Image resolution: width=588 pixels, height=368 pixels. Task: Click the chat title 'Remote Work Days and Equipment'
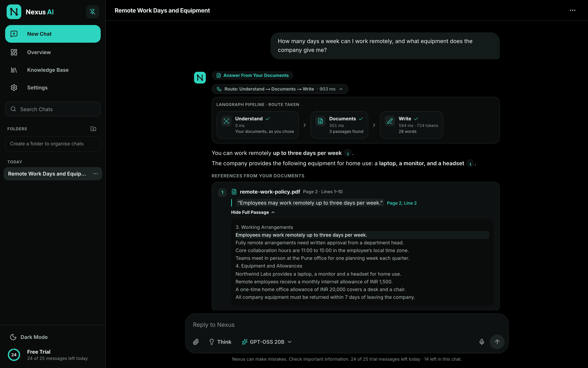click(162, 10)
